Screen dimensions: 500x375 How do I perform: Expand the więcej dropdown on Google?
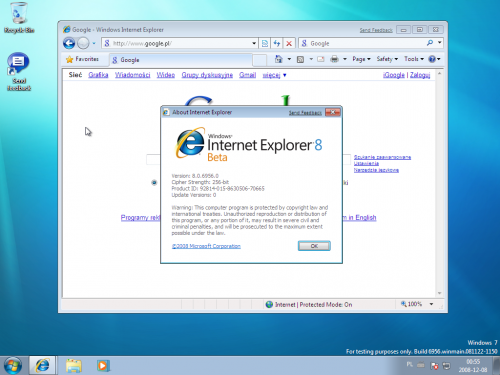click(x=274, y=75)
